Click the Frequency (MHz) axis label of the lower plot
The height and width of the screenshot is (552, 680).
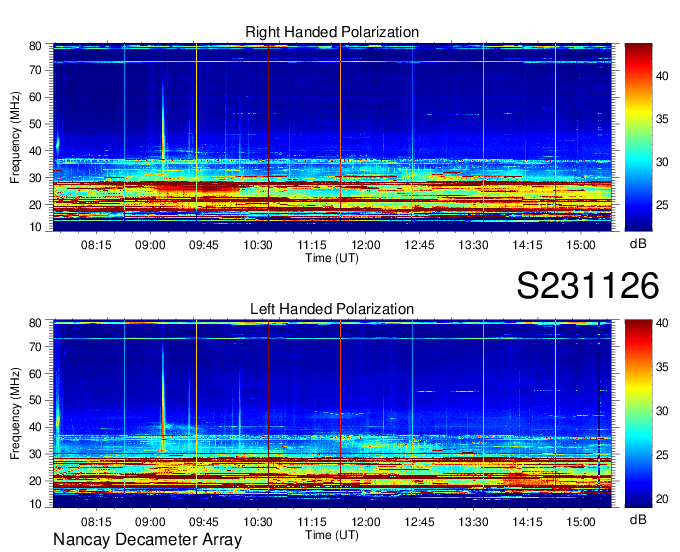(x=15, y=414)
